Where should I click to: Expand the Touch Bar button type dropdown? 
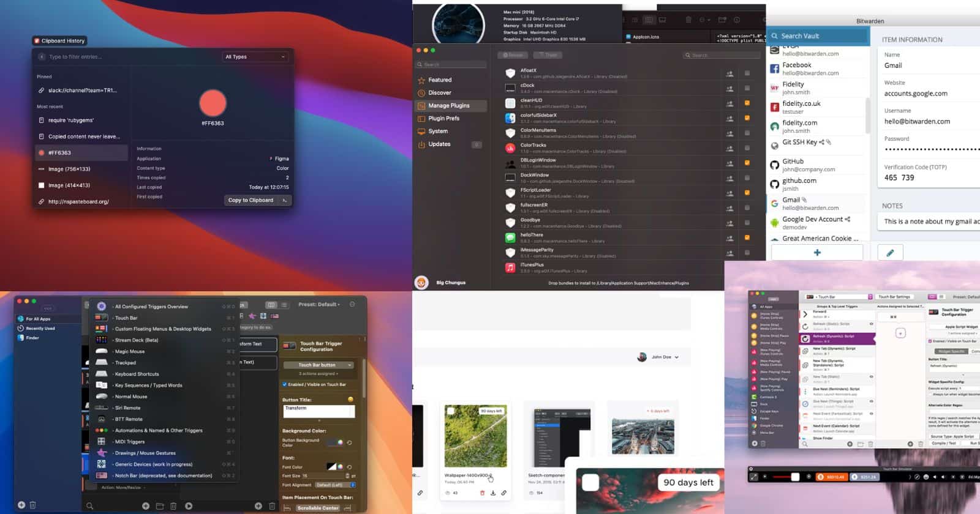(318, 365)
